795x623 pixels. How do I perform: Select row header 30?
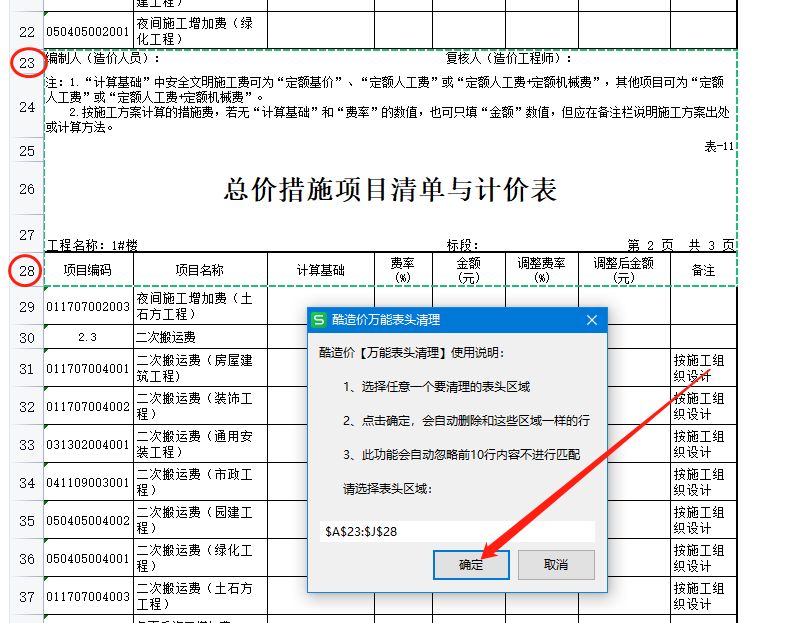pos(27,338)
